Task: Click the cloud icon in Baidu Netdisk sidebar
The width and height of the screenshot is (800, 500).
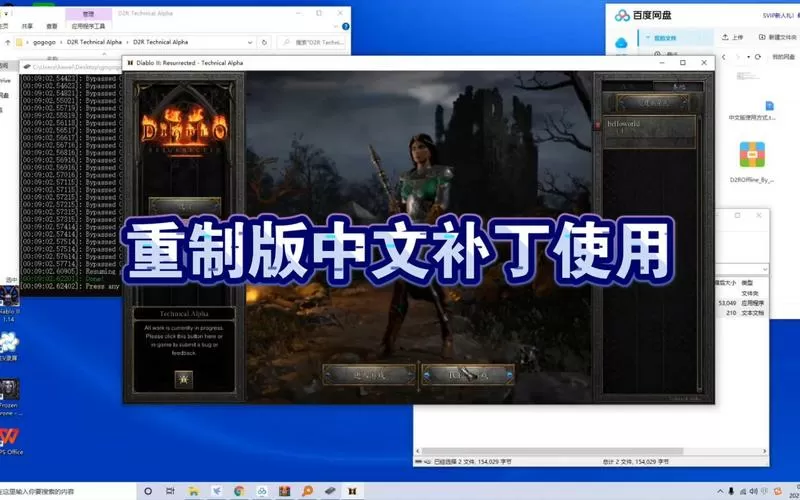Action: (621, 43)
